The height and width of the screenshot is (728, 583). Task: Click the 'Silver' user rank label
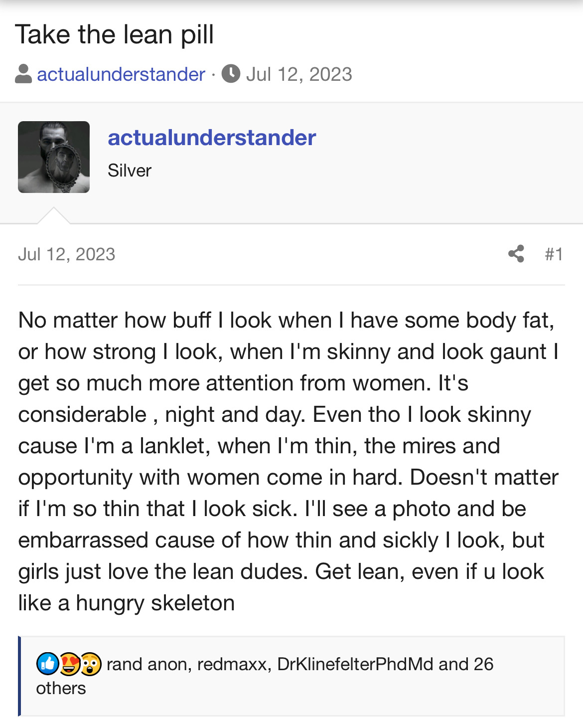coord(130,171)
